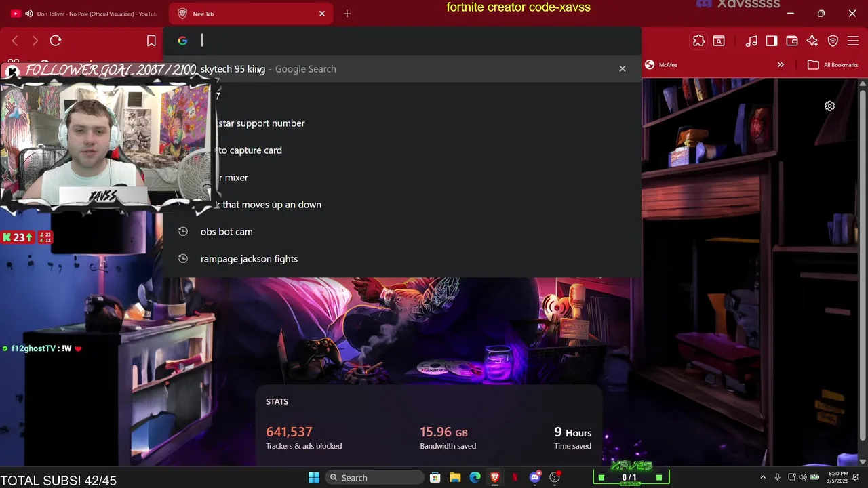The image size is (868, 488).
Task: Click the Google search engine icon
Action: [x=182, y=41]
